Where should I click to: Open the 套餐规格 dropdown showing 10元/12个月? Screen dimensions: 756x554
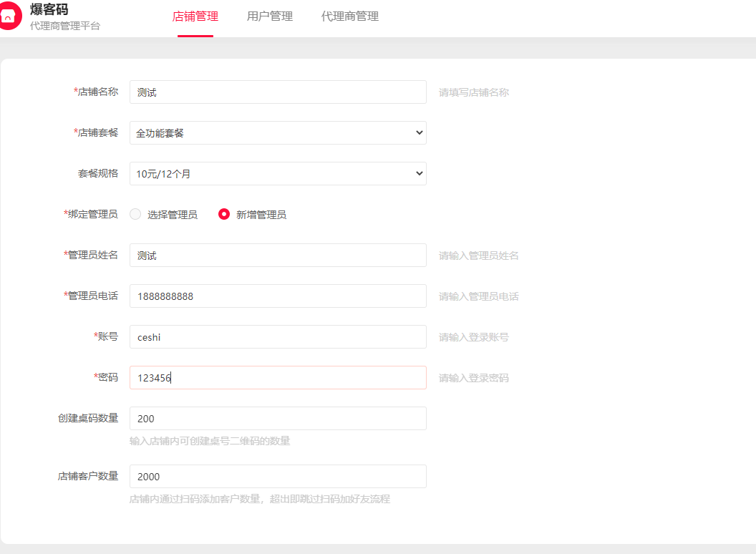click(278, 174)
